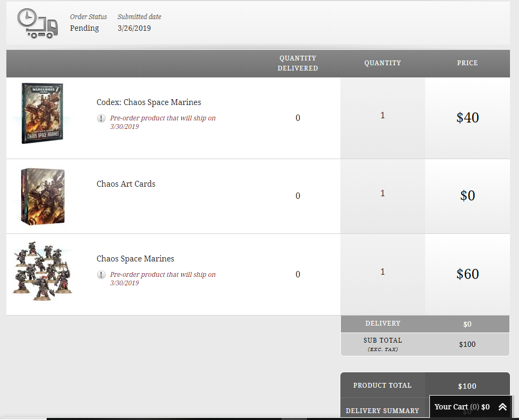Click the Chaos Space Marines product name
The width and height of the screenshot is (519, 420).
(x=135, y=259)
